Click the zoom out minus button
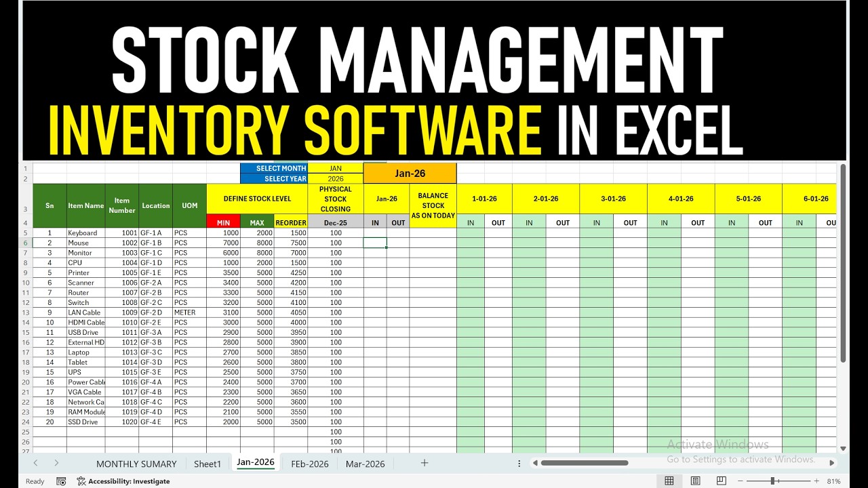Image resolution: width=868 pixels, height=488 pixels. tap(741, 481)
